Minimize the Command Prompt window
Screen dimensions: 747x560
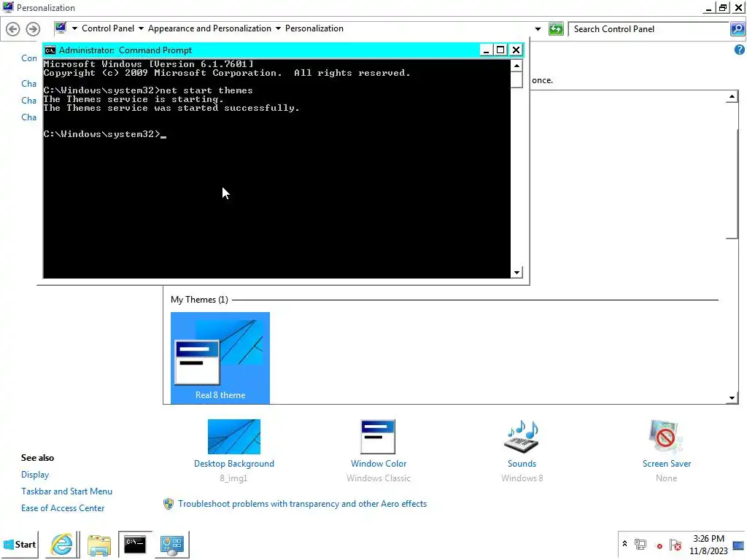pos(486,50)
